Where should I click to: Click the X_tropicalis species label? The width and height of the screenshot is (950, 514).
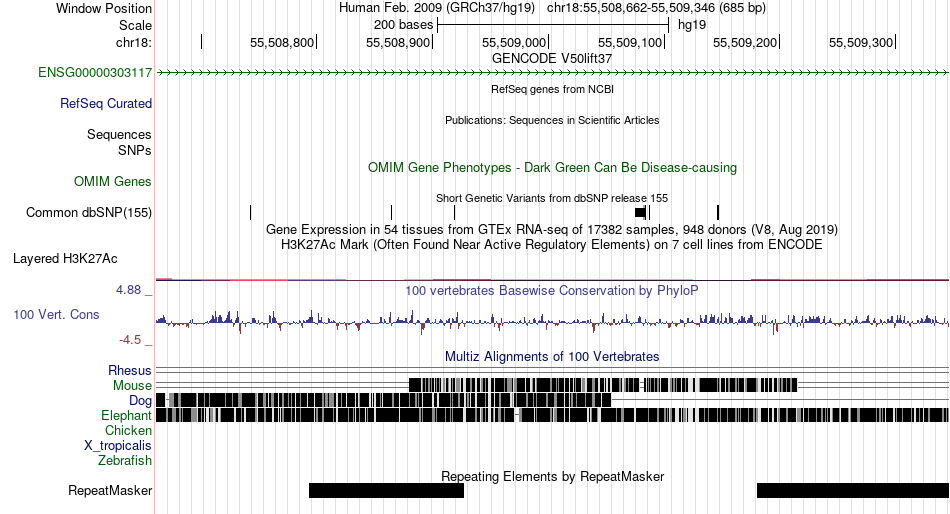point(118,446)
